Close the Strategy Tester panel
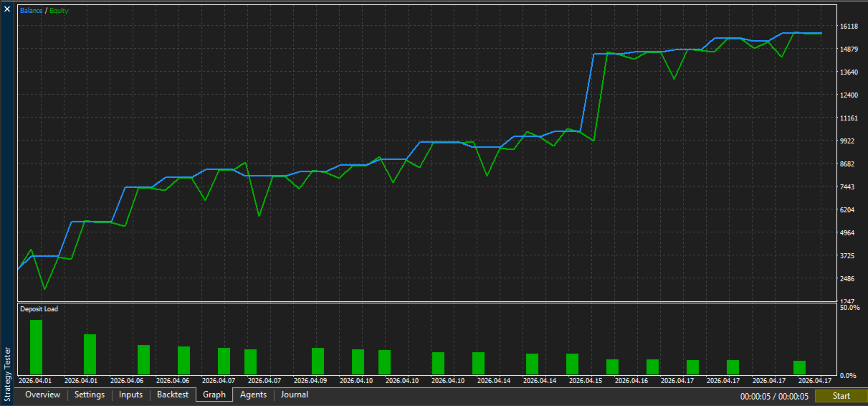Screen dimensions: 868x406 (7, 9)
